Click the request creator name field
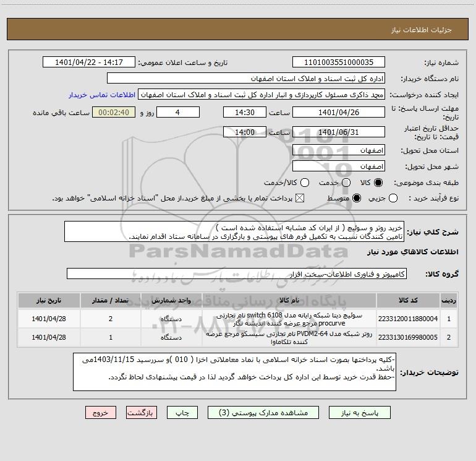 (x=261, y=94)
